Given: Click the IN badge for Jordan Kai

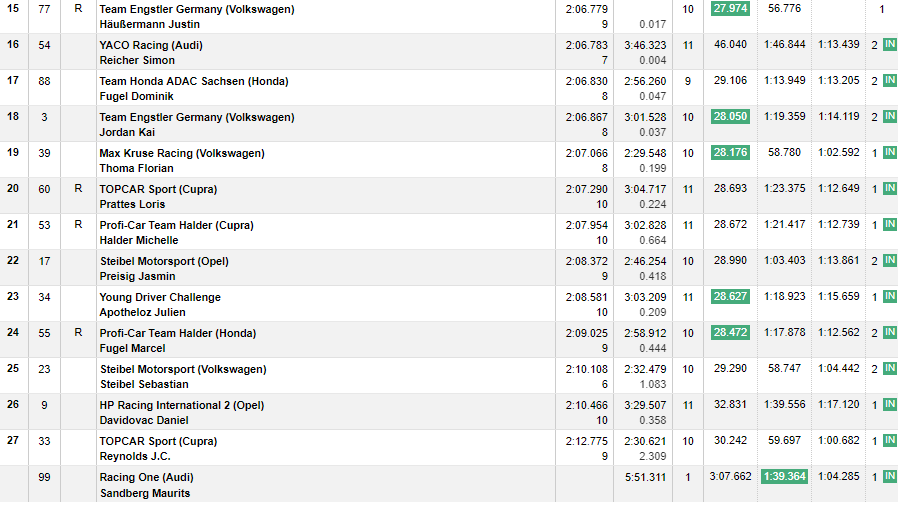Looking at the screenshot, I should (x=889, y=117).
